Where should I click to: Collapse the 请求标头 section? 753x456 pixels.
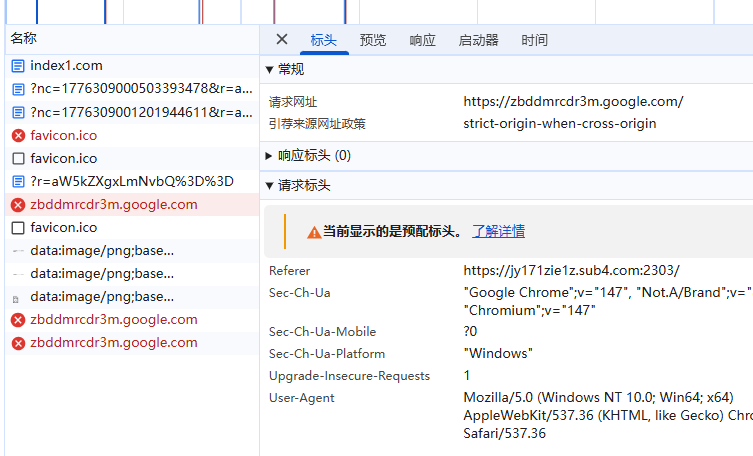coord(269,185)
